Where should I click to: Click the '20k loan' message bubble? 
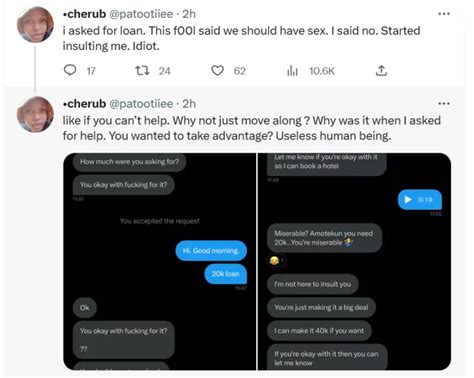[226, 274]
